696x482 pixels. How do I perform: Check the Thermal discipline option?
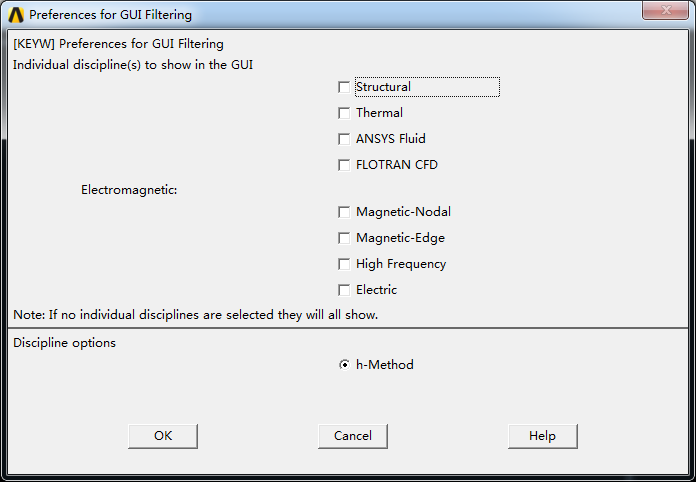(x=345, y=113)
